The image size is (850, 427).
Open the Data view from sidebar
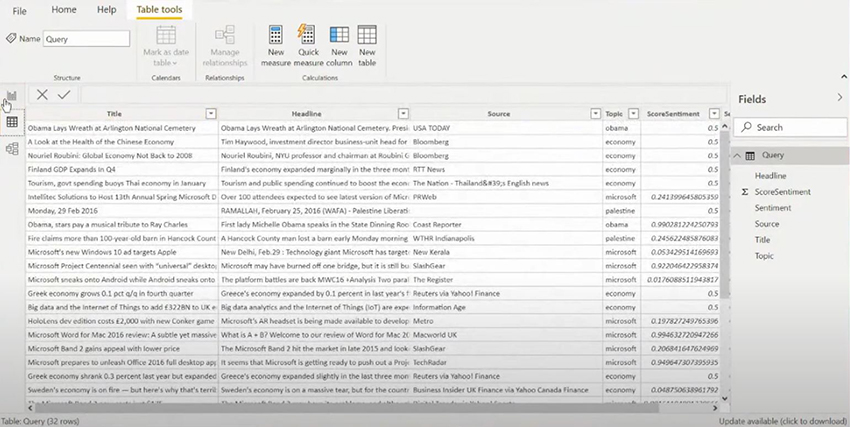pyautogui.click(x=12, y=122)
